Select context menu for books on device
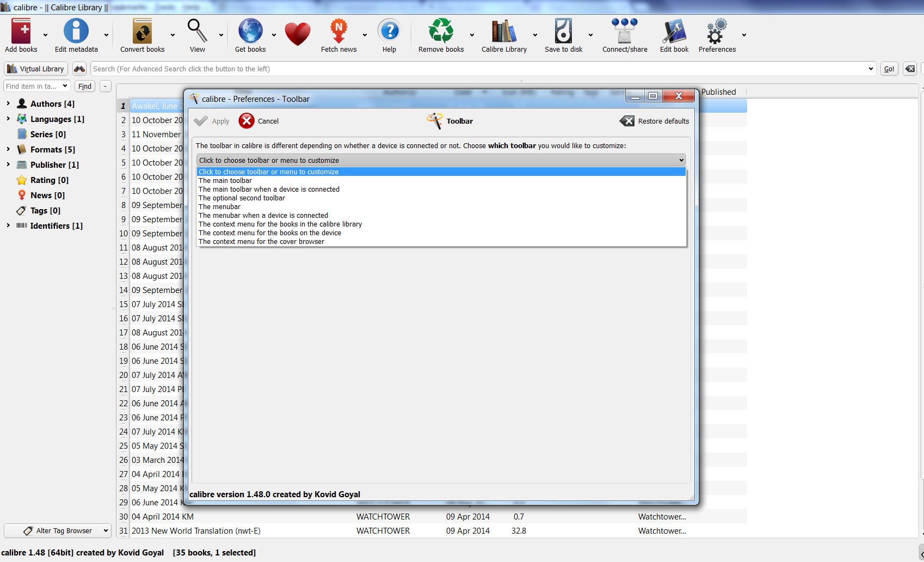 pyautogui.click(x=441, y=233)
